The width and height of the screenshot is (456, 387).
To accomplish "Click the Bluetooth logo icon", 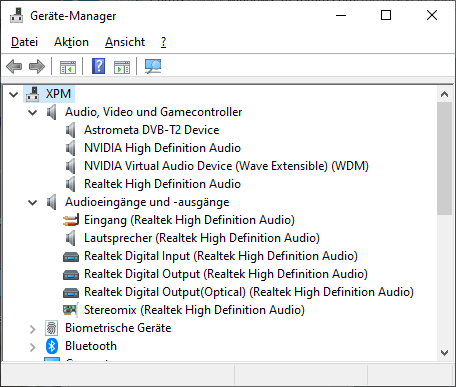I will [x=52, y=346].
